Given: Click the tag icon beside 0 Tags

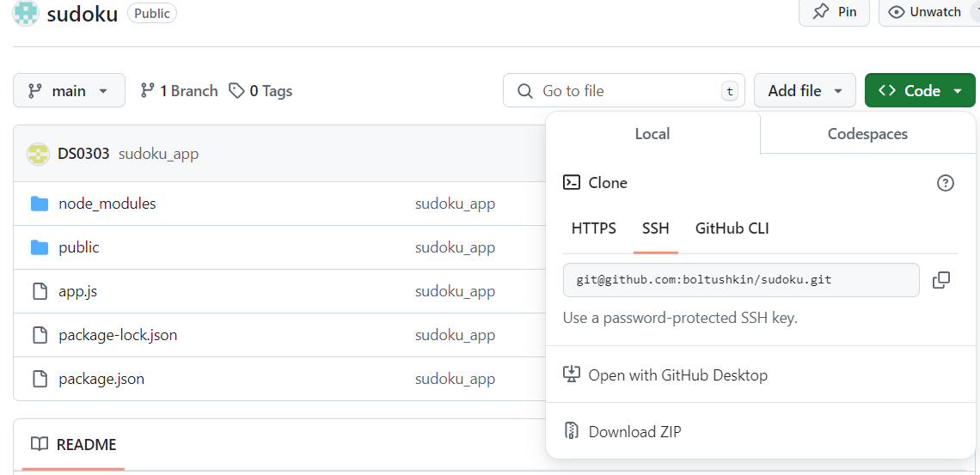Looking at the screenshot, I should tap(236, 91).
